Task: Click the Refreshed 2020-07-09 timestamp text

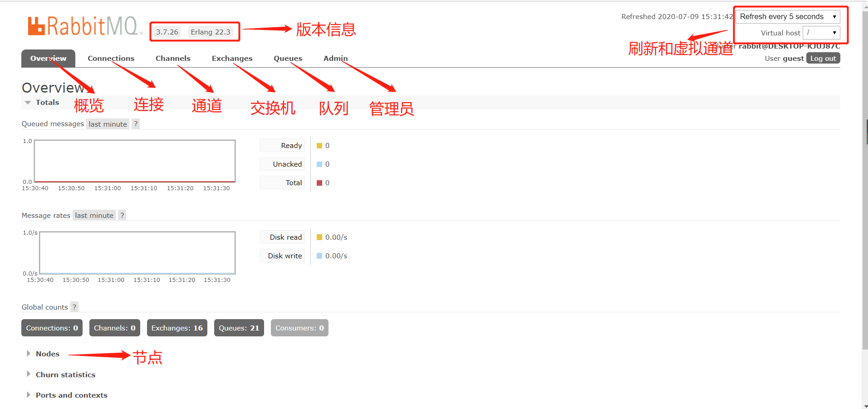Action: [x=677, y=17]
